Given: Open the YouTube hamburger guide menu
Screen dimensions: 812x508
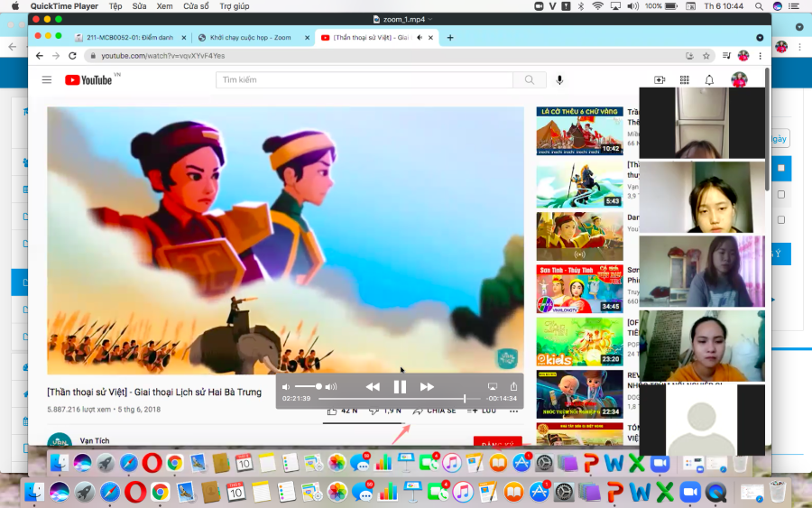Looking at the screenshot, I should click(47, 79).
